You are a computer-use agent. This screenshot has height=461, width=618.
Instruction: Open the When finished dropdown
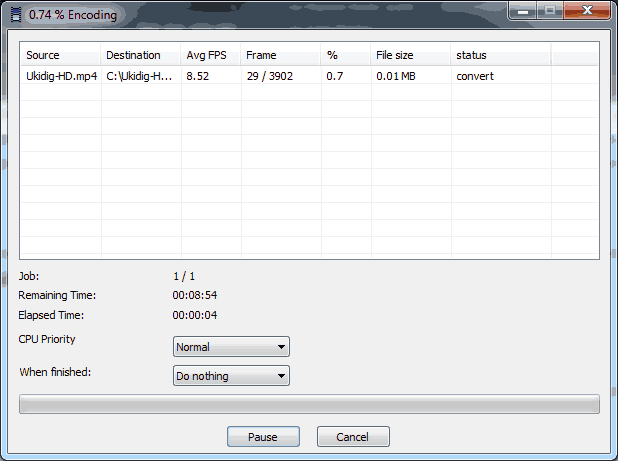click(231, 375)
